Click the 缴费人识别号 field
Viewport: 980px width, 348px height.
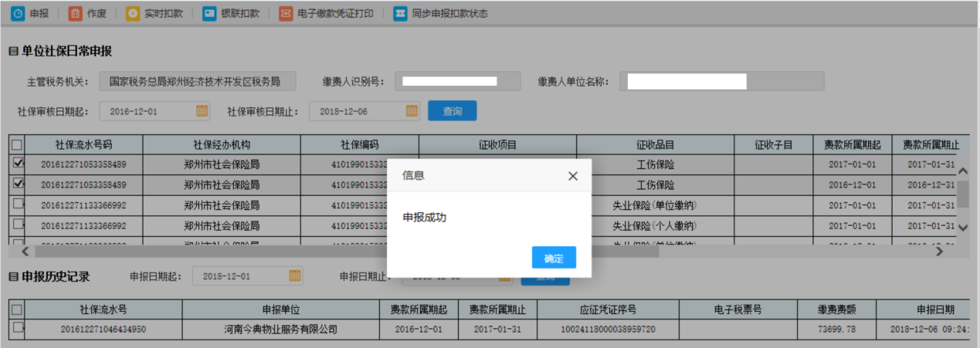point(458,81)
